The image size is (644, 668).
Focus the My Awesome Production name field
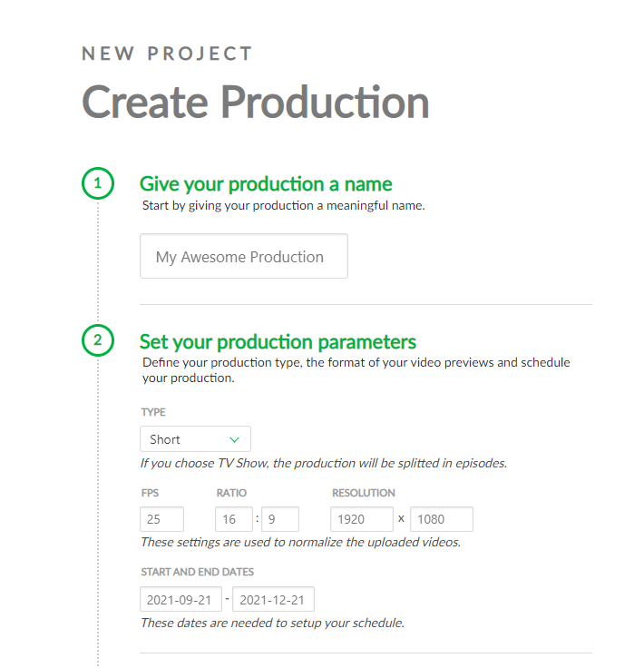(243, 256)
